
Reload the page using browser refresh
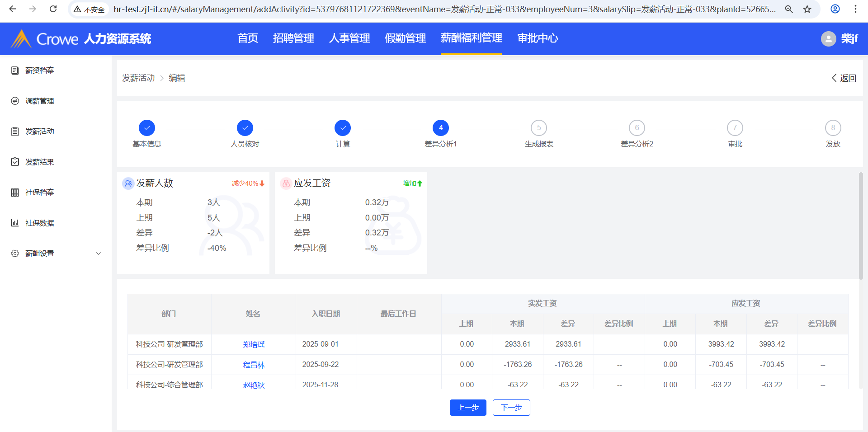pos(53,9)
